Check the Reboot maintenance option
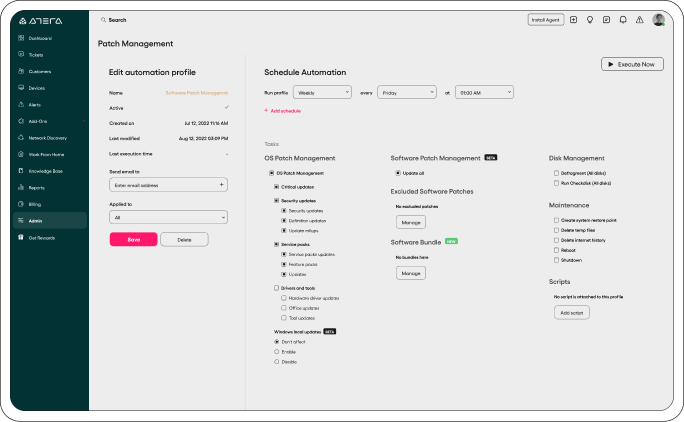Screen dimensions: 684x422 554,251
